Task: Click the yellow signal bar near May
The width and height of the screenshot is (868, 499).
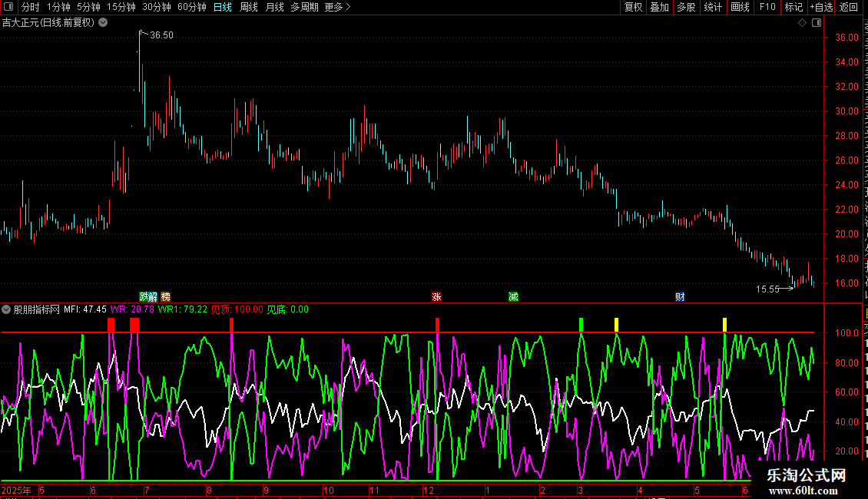Action: pos(724,325)
